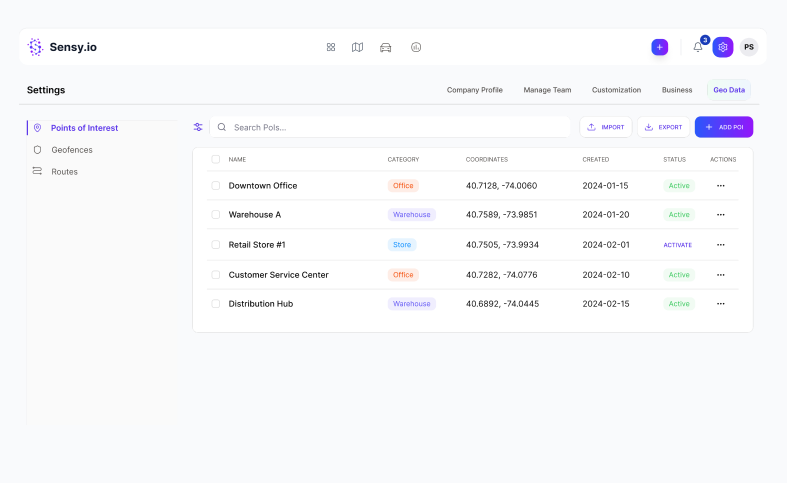Toggle the select-all checkbox in table header
This screenshot has width=787, height=483.
pyautogui.click(x=215, y=159)
